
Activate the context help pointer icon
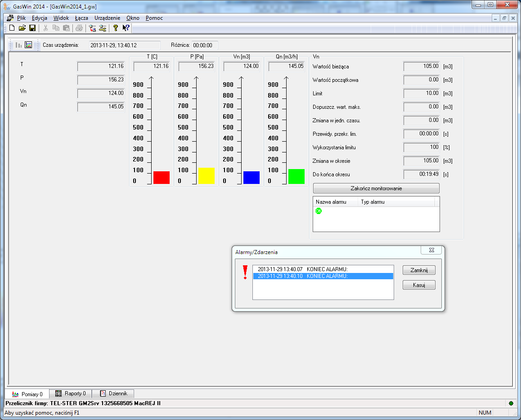126,28
